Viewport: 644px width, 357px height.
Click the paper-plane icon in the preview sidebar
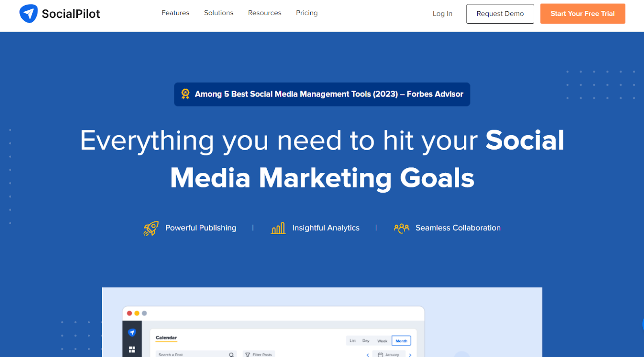pyautogui.click(x=132, y=332)
